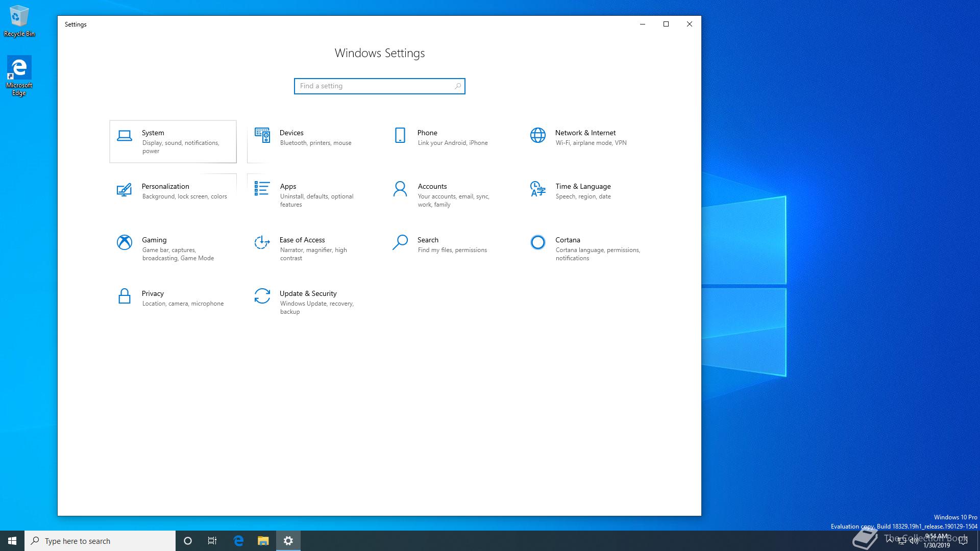This screenshot has height=551, width=980.
Task: Open the Action Center notification icon
Action: pos(963,541)
